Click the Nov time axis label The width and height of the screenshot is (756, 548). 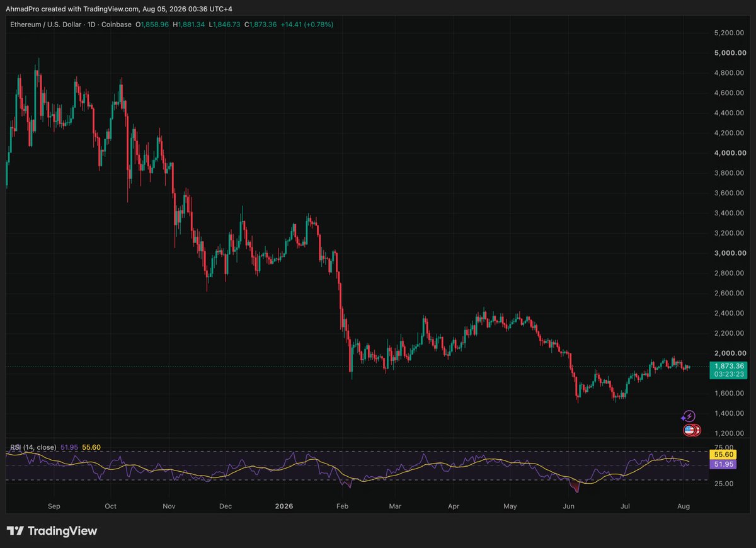coord(168,506)
